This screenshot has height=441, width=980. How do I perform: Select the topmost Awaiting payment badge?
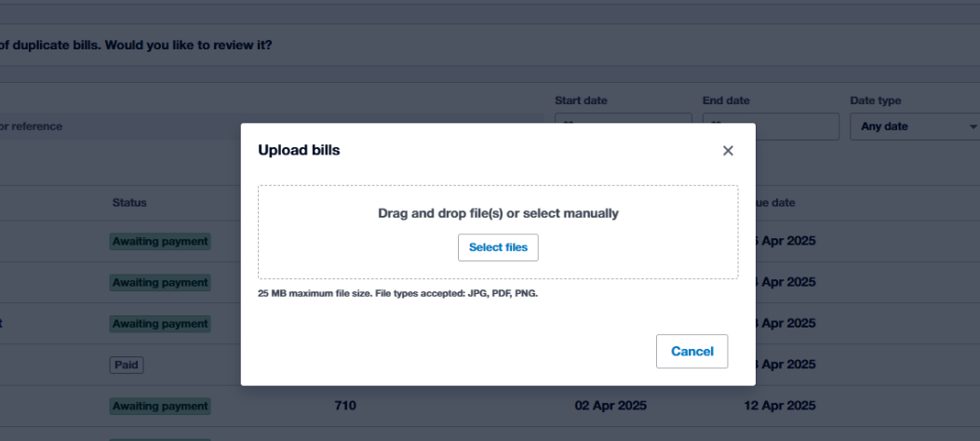pyautogui.click(x=160, y=242)
